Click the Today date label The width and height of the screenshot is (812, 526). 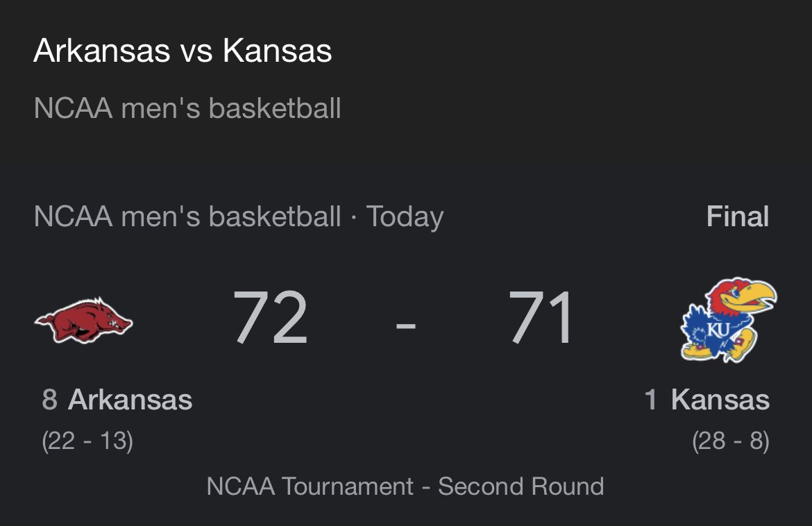point(405,217)
